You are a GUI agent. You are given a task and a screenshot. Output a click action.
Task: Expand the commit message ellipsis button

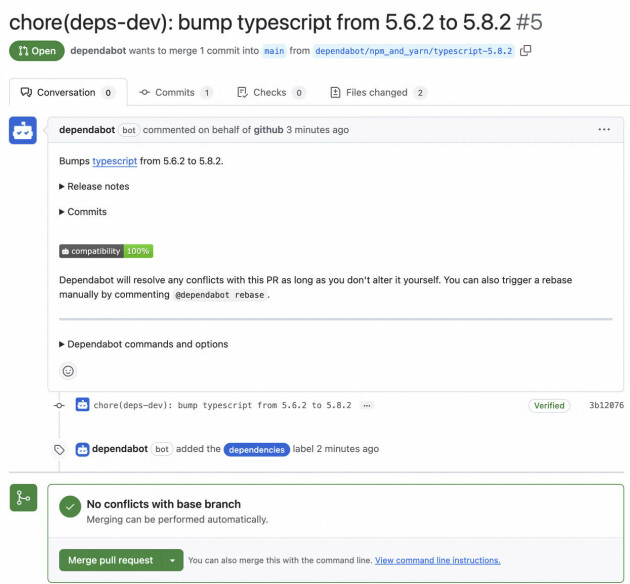click(x=366, y=405)
